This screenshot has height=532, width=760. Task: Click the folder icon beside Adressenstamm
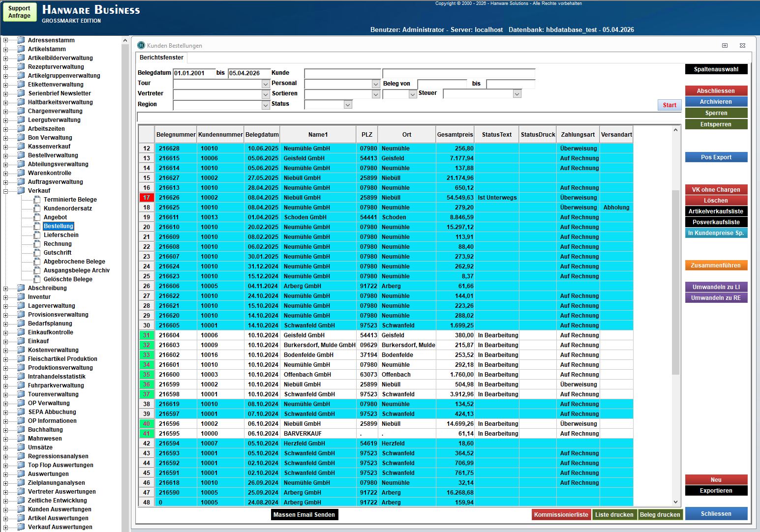(x=21, y=40)
